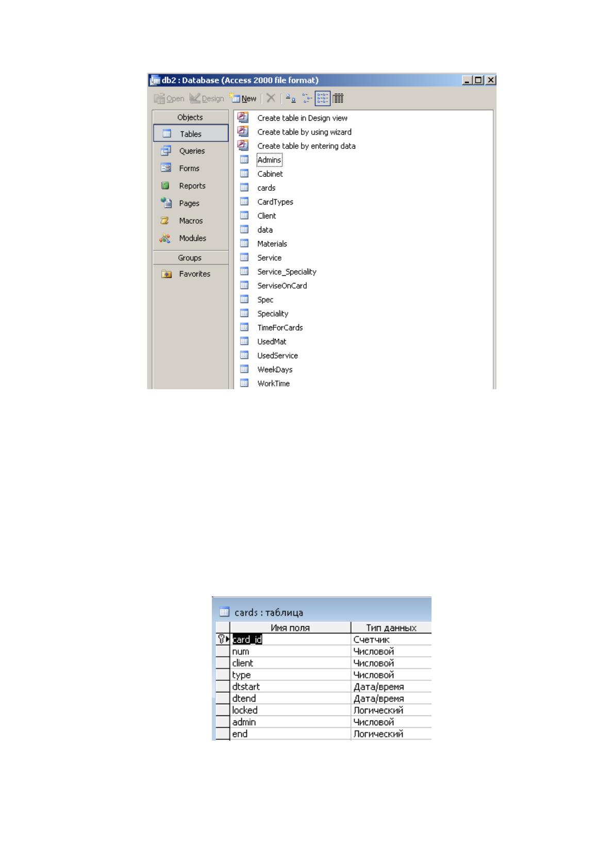
Task: Switch to Details view icon
Action: (338, 98)
